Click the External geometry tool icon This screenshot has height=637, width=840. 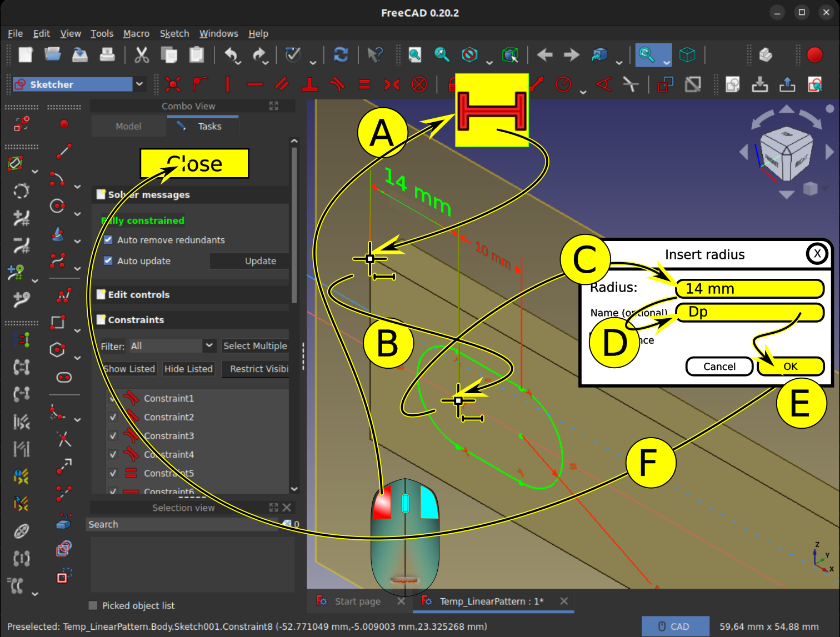(64, 522)
